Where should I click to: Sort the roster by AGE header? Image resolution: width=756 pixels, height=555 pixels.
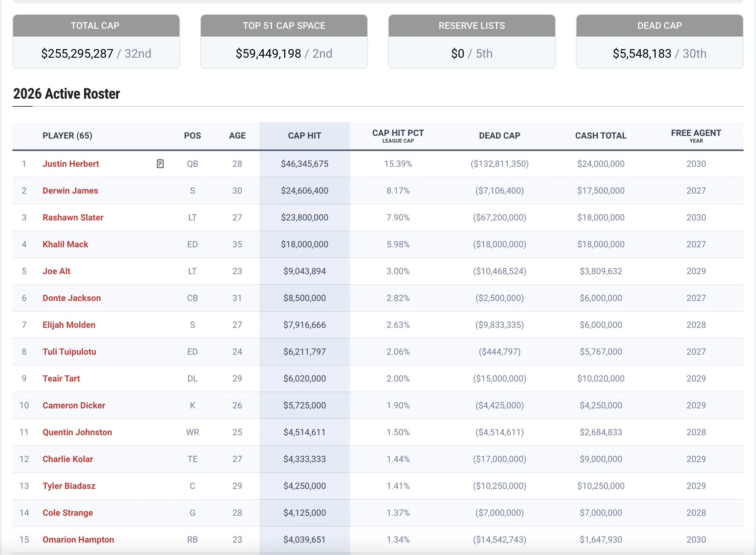[x=237, y=135]
